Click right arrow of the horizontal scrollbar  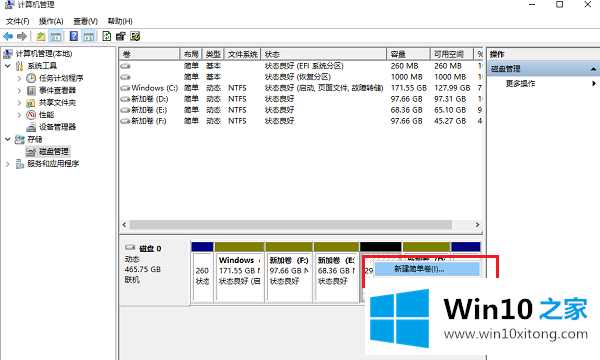pos(477,225)
